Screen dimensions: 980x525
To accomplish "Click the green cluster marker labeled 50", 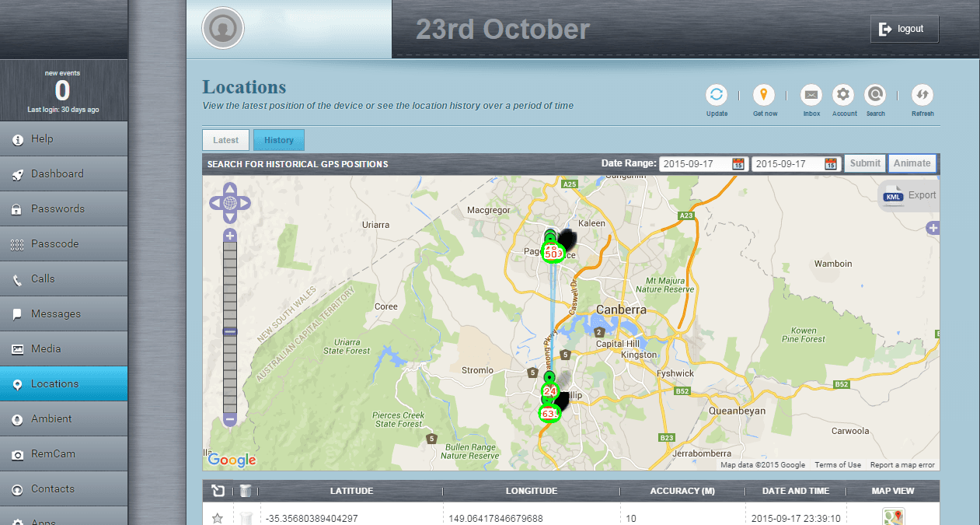I will pyautogui.click(x=552, y=254).
